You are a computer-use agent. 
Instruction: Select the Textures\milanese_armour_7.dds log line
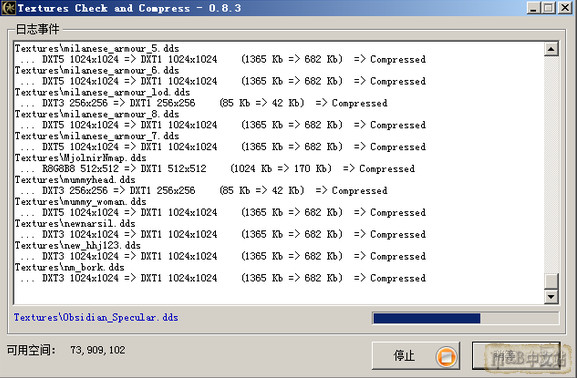[97, 136]
